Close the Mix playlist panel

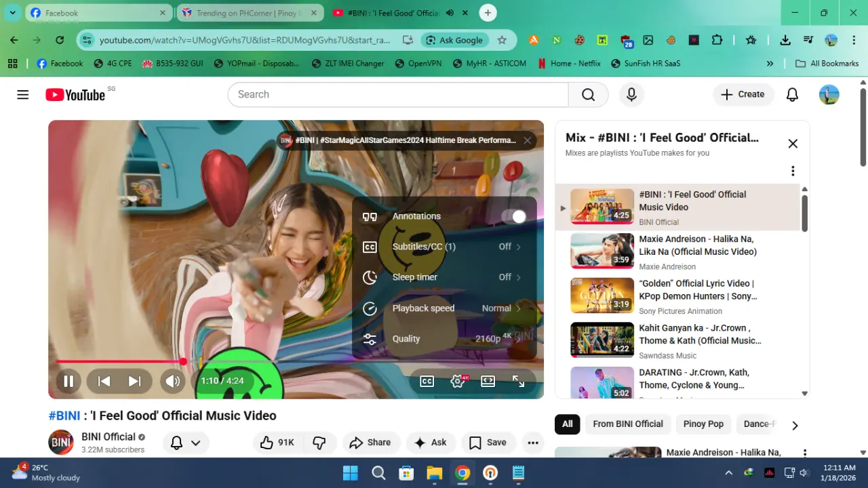click(793, 144)
